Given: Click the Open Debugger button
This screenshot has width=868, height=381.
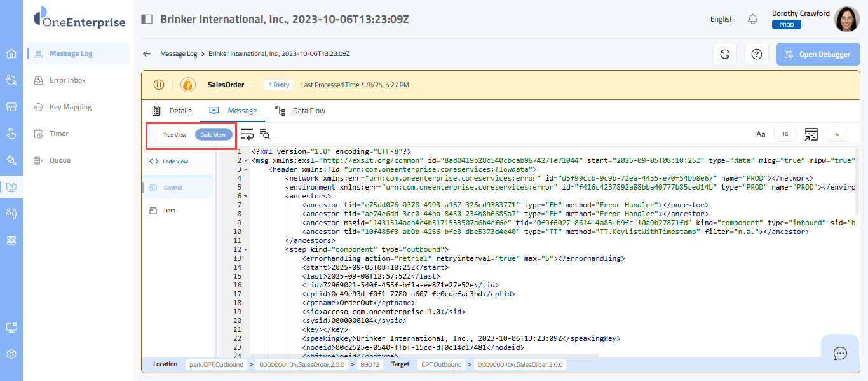Looking at the screenshot, I should point(817,54).
